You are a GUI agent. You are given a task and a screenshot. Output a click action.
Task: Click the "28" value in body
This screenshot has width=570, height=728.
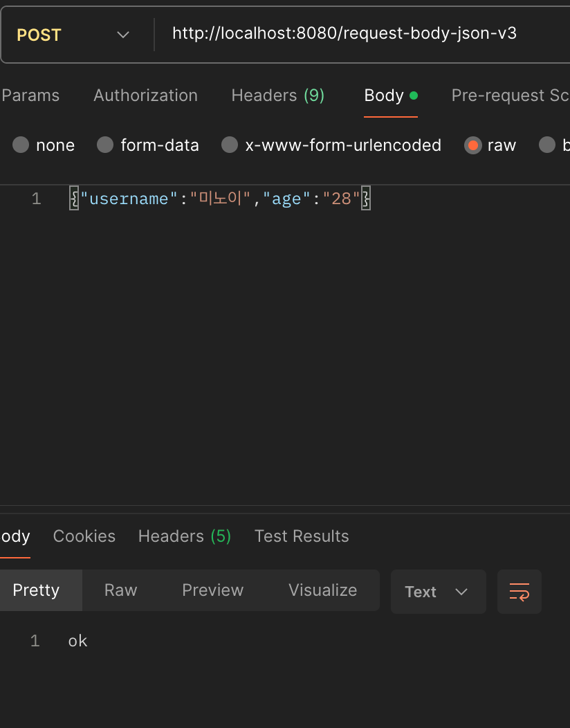341,199
